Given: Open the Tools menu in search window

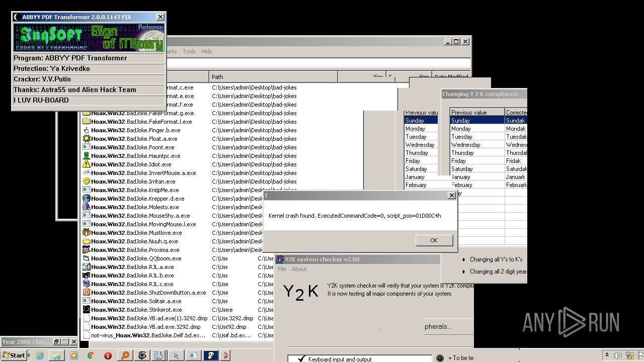Looking at the screenshot, I should click(x=189, y=51).
